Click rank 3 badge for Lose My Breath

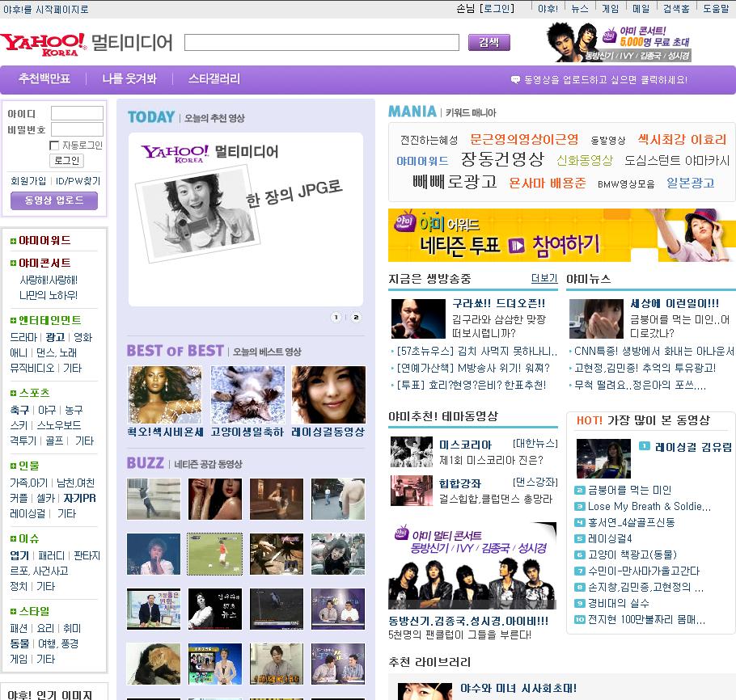coord(580,507)
